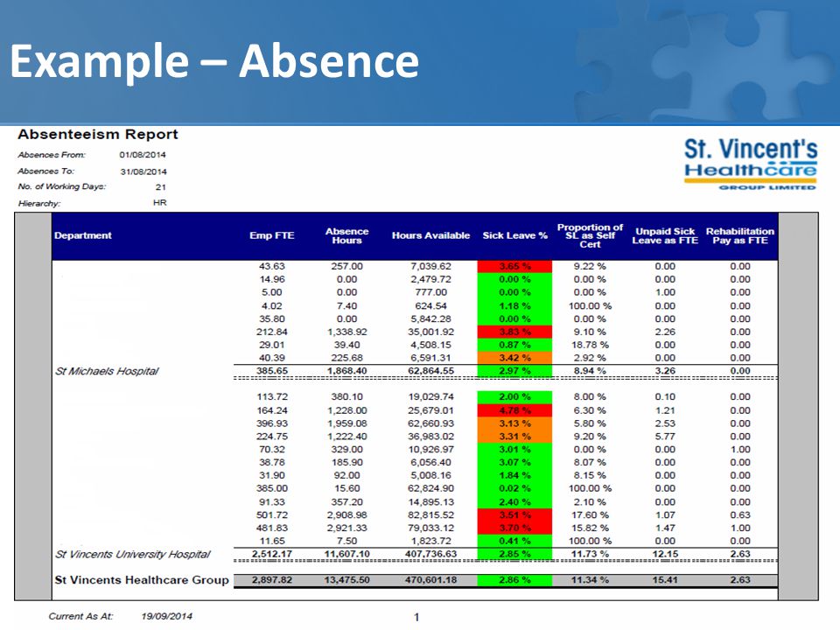Screen dimensions: 840x630
Task: Select the hours available value 25,679.01
Action: [x=430, y=410]
